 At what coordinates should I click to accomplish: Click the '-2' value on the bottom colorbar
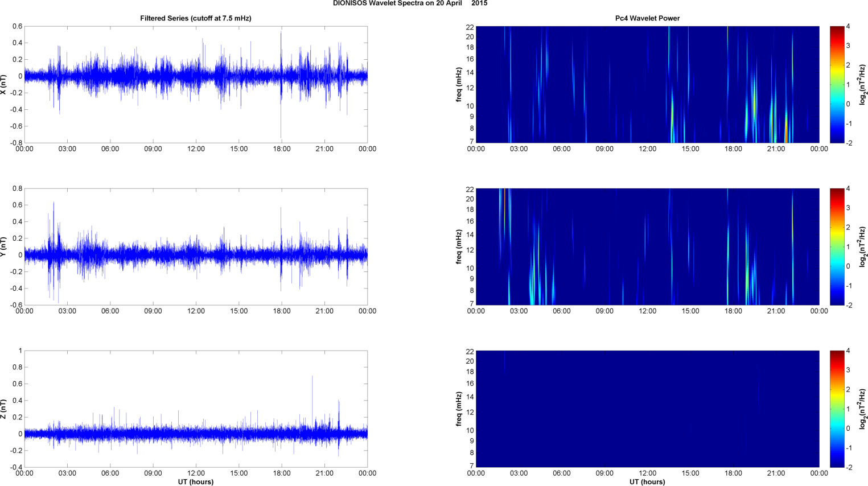point(849,467)
